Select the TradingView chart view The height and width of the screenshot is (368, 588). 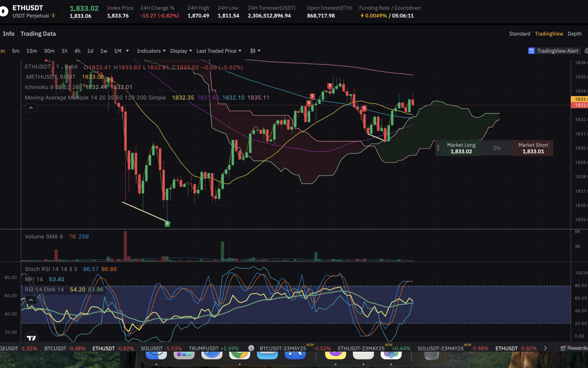point(549,34)
